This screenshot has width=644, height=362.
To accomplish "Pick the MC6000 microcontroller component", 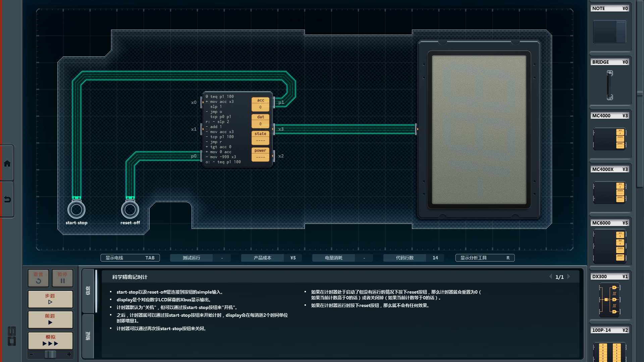I will [609, 246].
